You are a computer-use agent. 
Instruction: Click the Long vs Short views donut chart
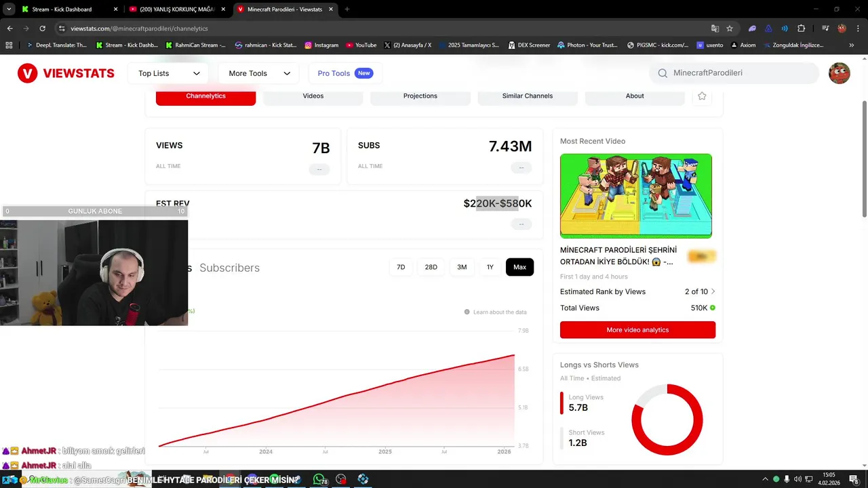pos(667,420)
